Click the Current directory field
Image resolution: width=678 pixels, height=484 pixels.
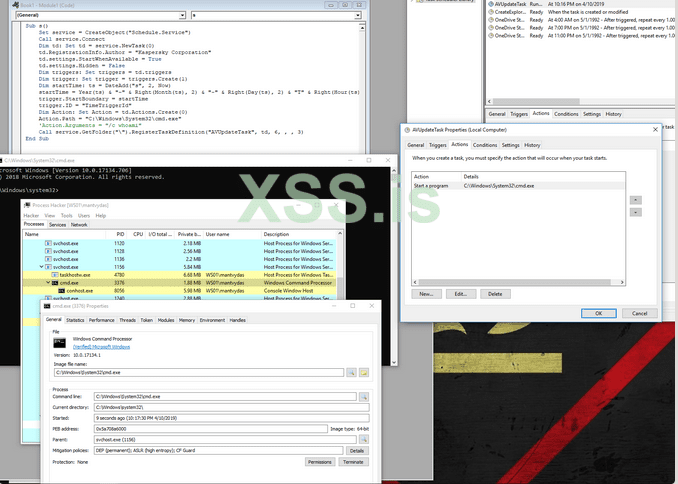point(232,407)
